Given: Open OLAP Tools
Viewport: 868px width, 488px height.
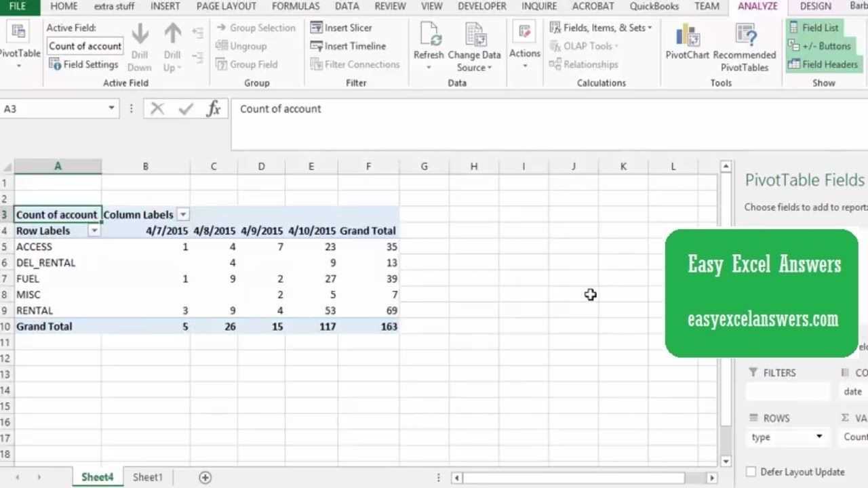Looking at the screenshot, I should 584,46.
